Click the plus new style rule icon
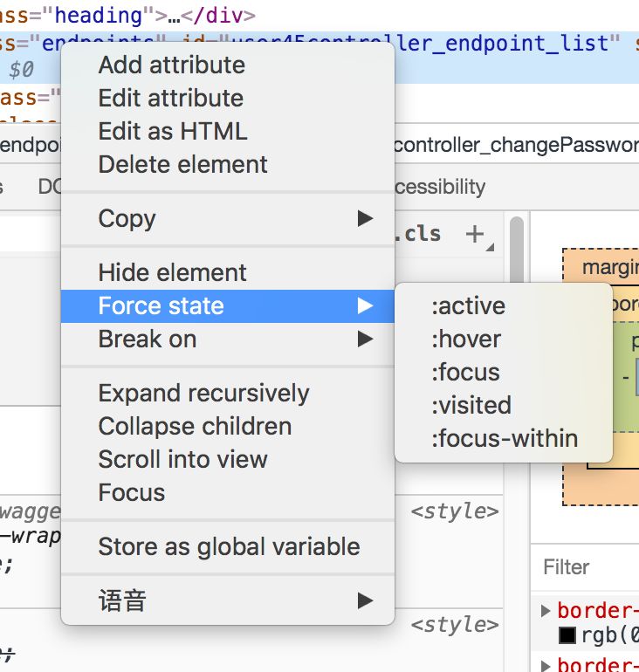The width and height of the screenshot is (639, 672). click(x=475, y=235)
